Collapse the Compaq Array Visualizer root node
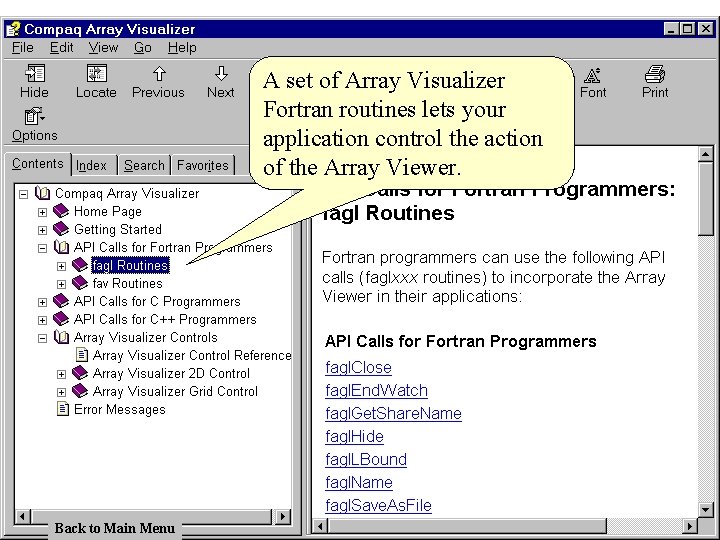The image size is (720, 540). pos(23,195)
